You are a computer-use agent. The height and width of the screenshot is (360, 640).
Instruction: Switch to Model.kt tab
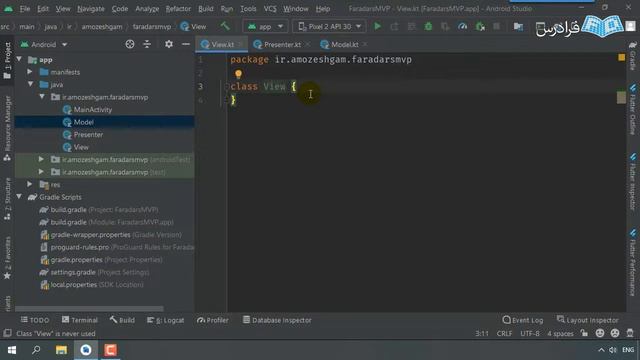345,44
